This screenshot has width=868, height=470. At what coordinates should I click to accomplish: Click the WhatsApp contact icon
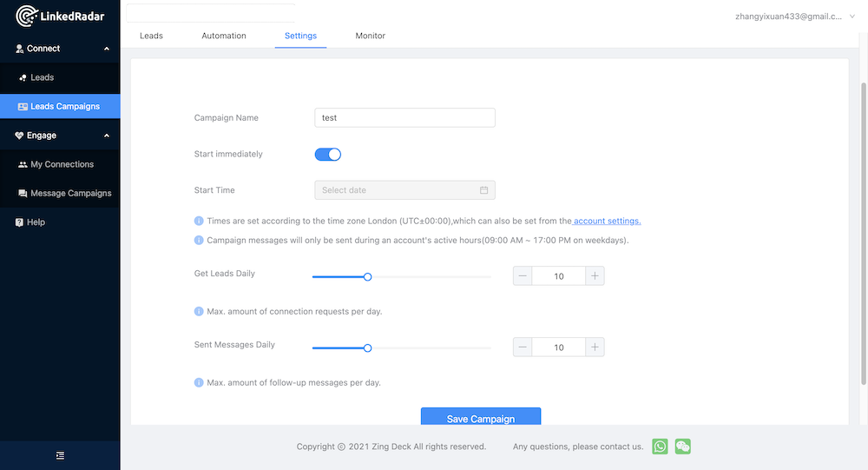point(660,447)
